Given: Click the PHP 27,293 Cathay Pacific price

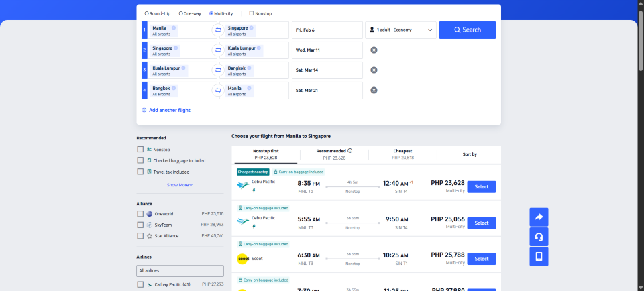Looking at the screenshot, I should pos(213,284).
